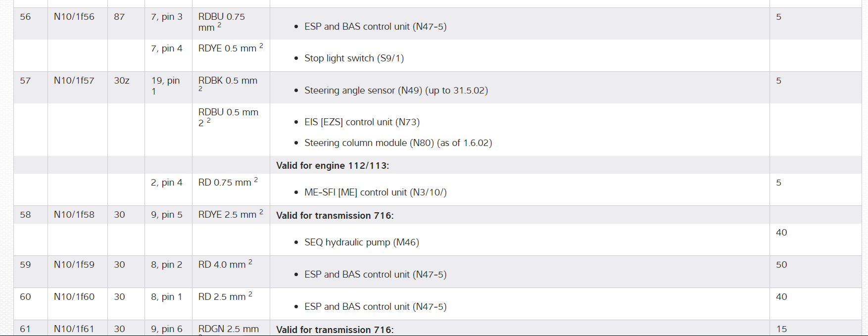The image size is (868, 336).
Task: Select the EIS [EZS] control unit (N73) entry
Action: 362,122
